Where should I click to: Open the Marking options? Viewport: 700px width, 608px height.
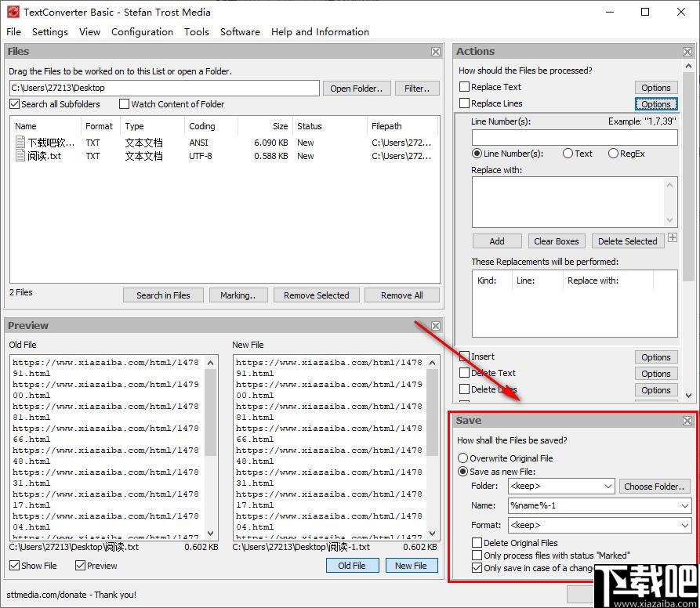coord(238,295)
